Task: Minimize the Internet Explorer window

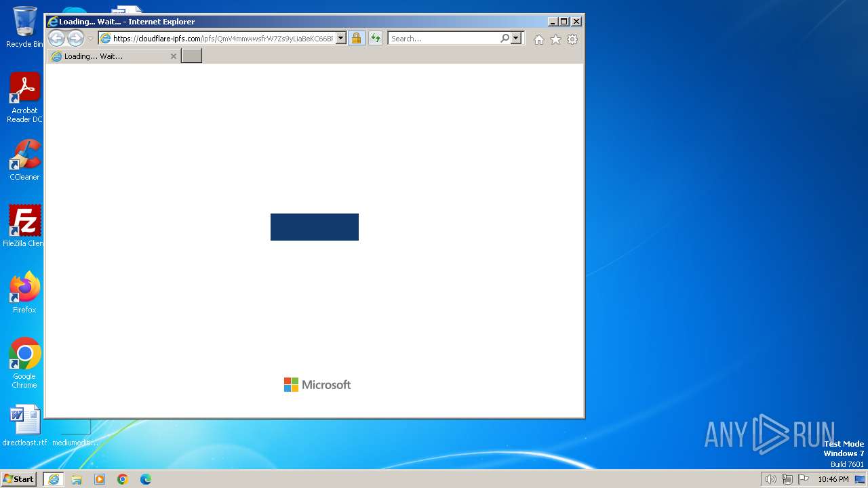Action: (552, 22)
